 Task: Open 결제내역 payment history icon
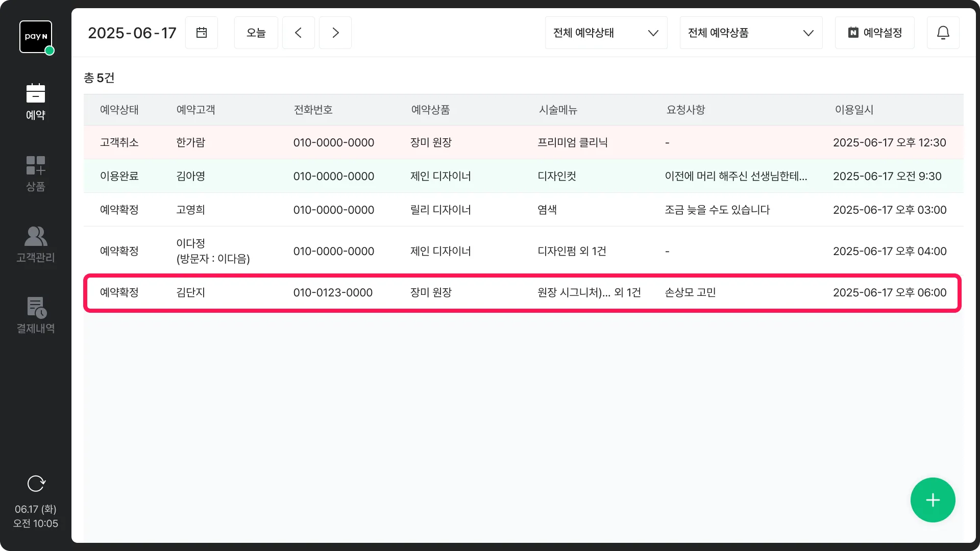tap(36, 315)
